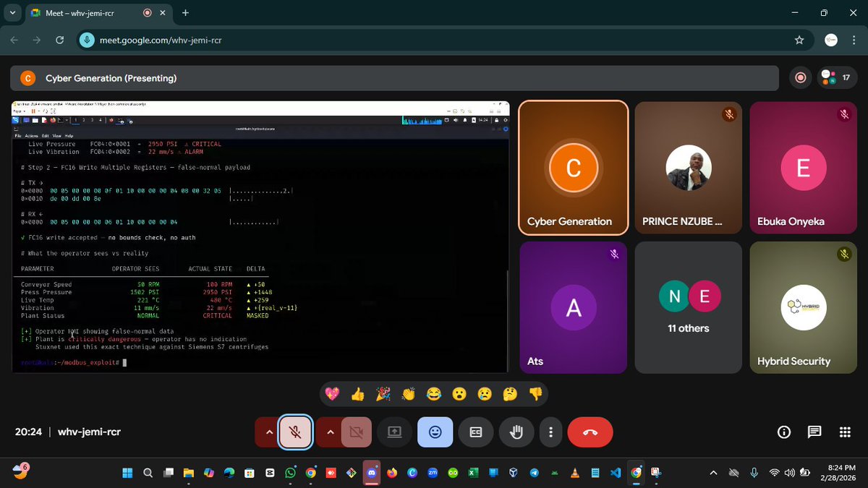Open the site information icon in the address bar

coord(87,40)
